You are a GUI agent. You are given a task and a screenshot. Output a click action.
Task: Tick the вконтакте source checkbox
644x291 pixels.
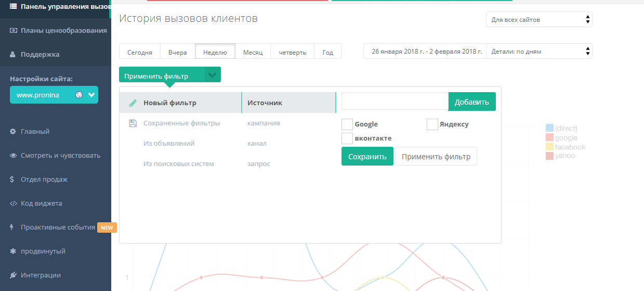(x=347, y=138)
